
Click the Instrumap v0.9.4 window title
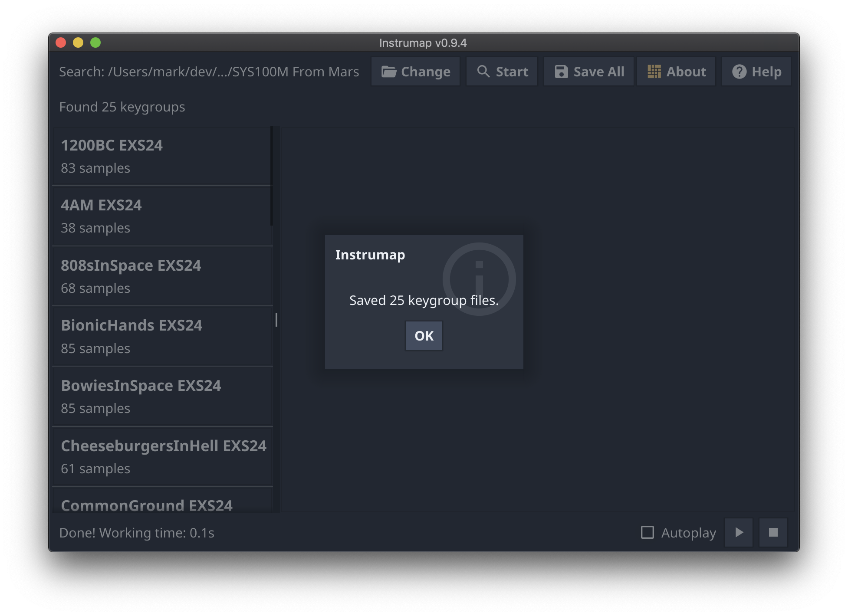(x=423, y=43)
